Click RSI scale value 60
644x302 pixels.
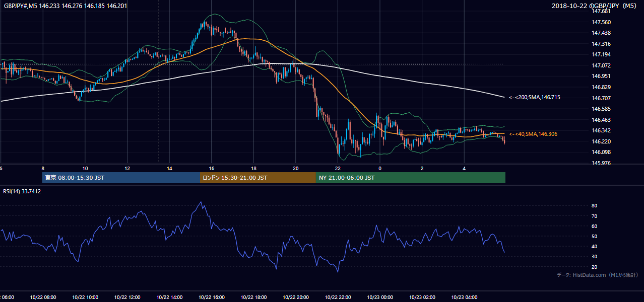pyautogui.click(x=594, y=226)
